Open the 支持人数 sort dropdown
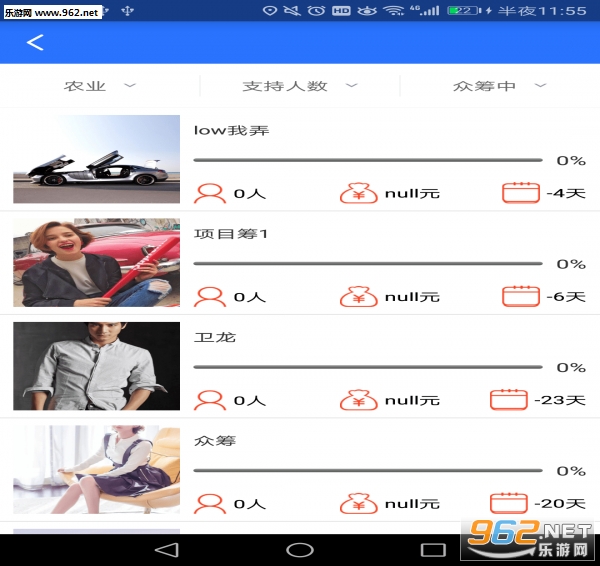 [x=300, y=86]
